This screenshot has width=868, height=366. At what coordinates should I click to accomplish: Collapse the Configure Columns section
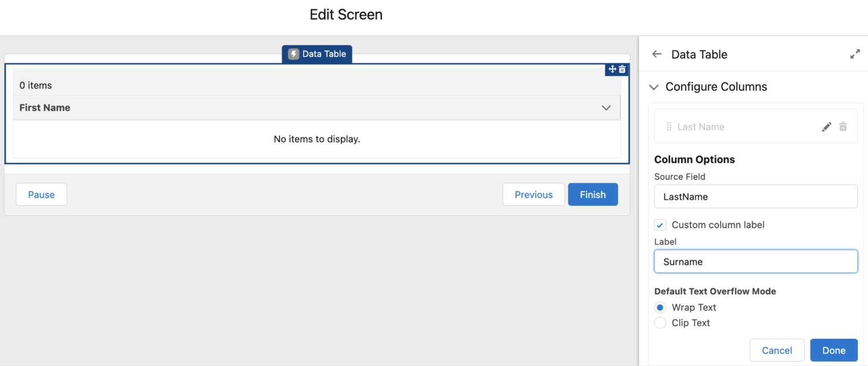(654, 87)
